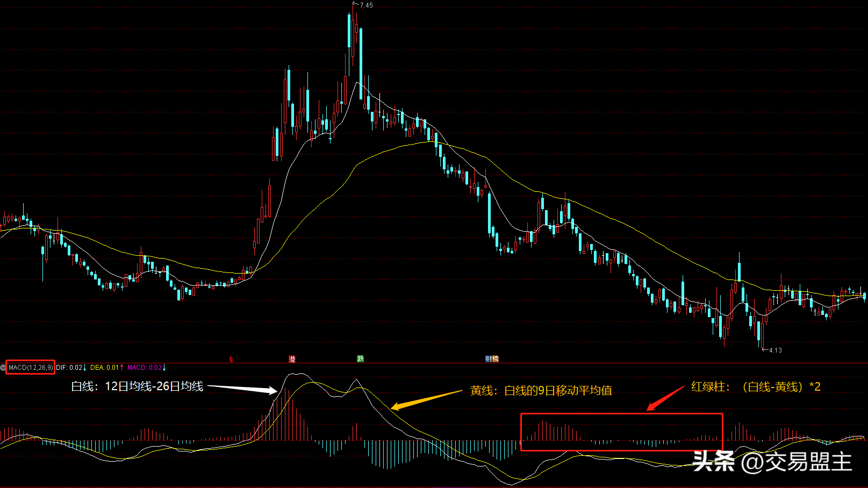The image size is (868, 488).
Task: Open the red S event marker
Action: point(231,359)
